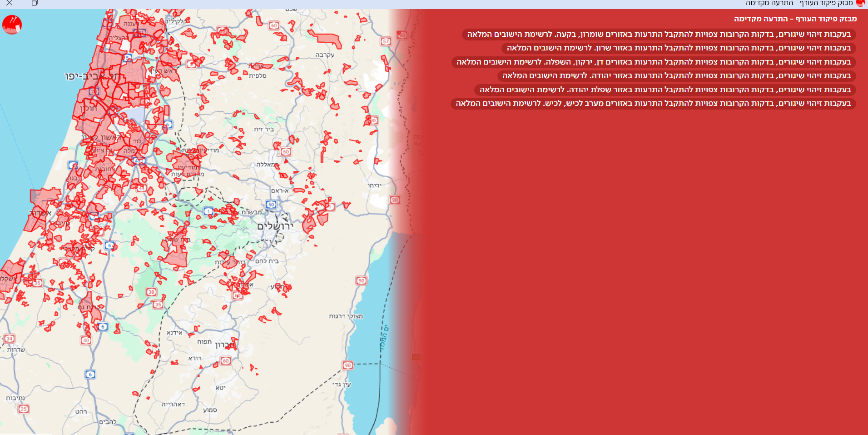
Task: Open the alert for מערב לכיש, לכיש
Action: pyautogui.click(x=653, y=104)
